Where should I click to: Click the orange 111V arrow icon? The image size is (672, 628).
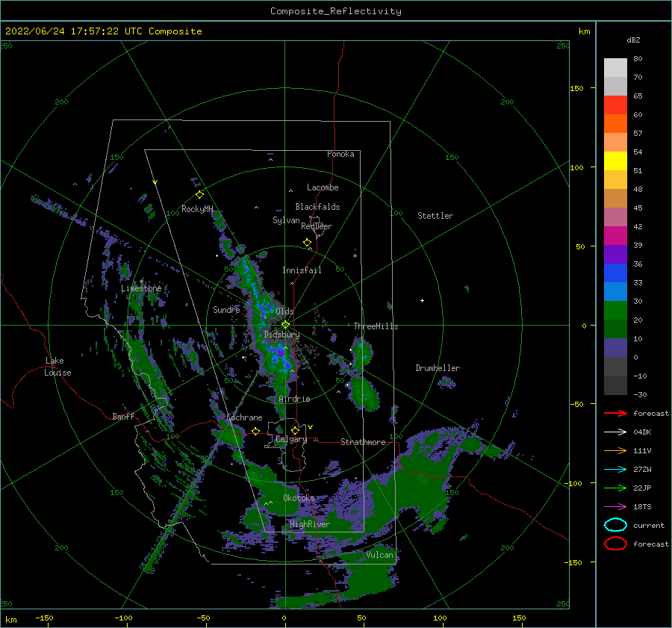615,450
